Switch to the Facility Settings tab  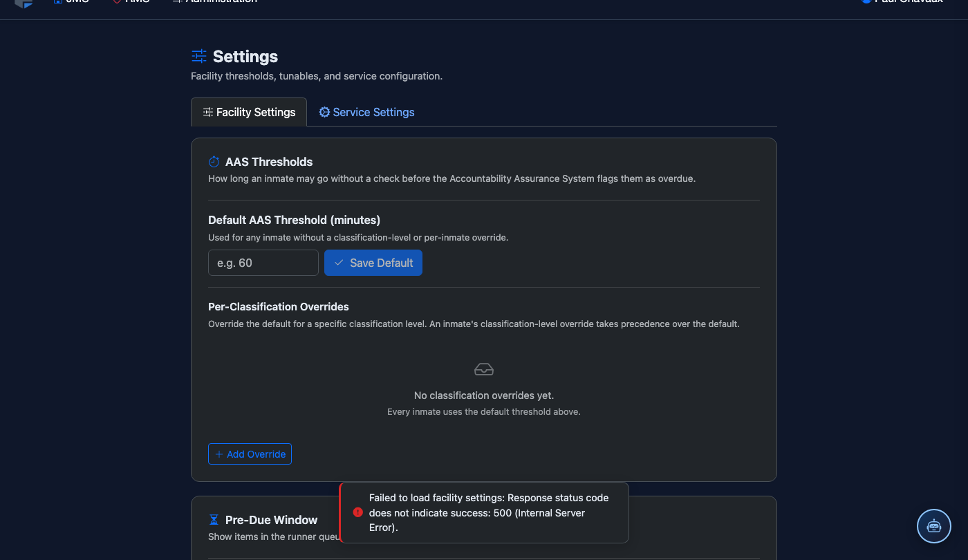[x=249, y=112]
